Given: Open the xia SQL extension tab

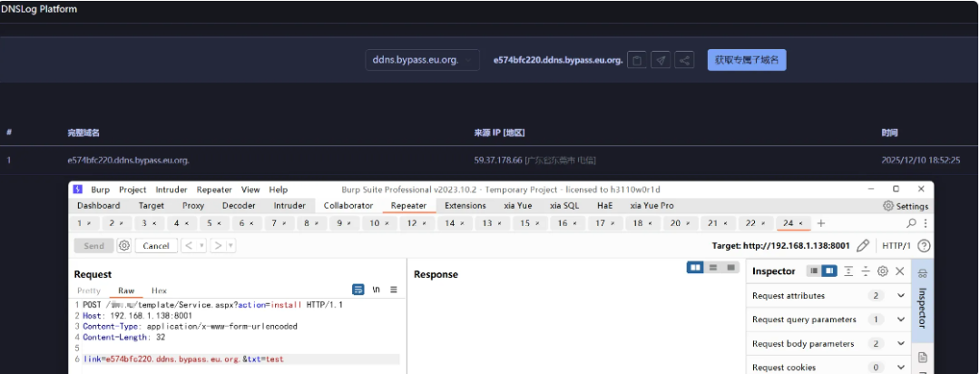Looking at the screenshot, I should coord(563,206).
